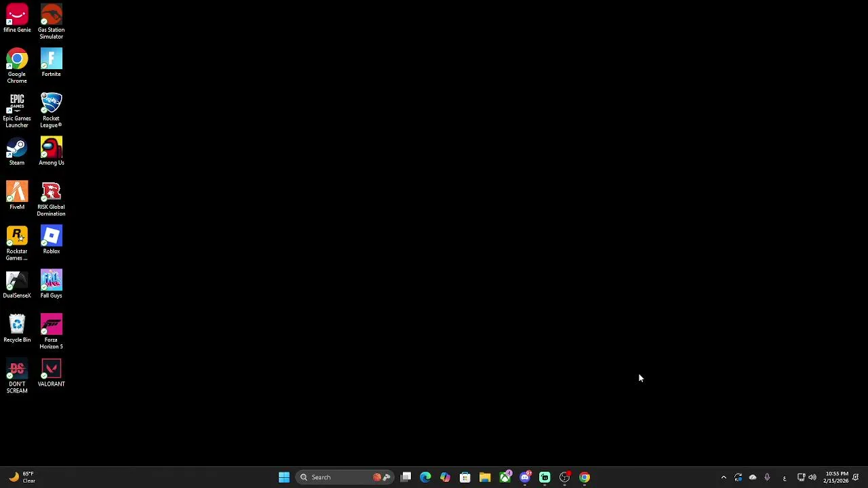Open the OneDrive cloud tray icon
This screenshot has width=868, height=488.
point(753,477)
